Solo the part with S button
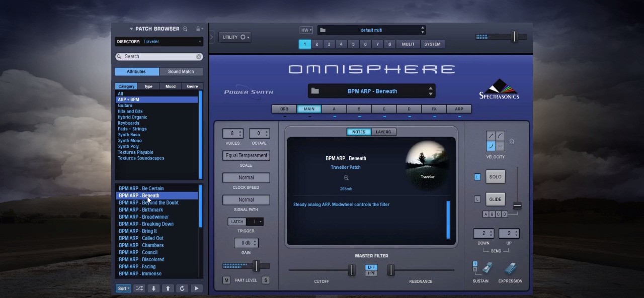 tap(266, 280)
